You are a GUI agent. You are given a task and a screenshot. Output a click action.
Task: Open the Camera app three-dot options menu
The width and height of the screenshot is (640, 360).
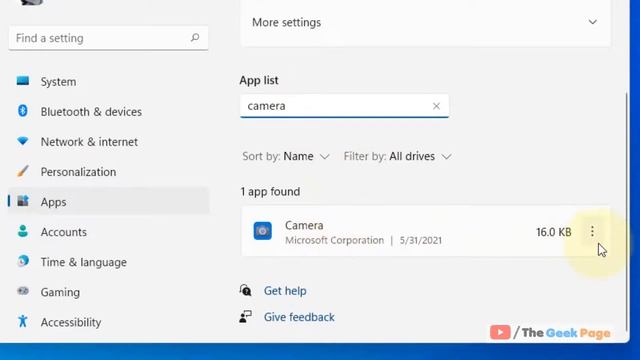coord(592,231)
